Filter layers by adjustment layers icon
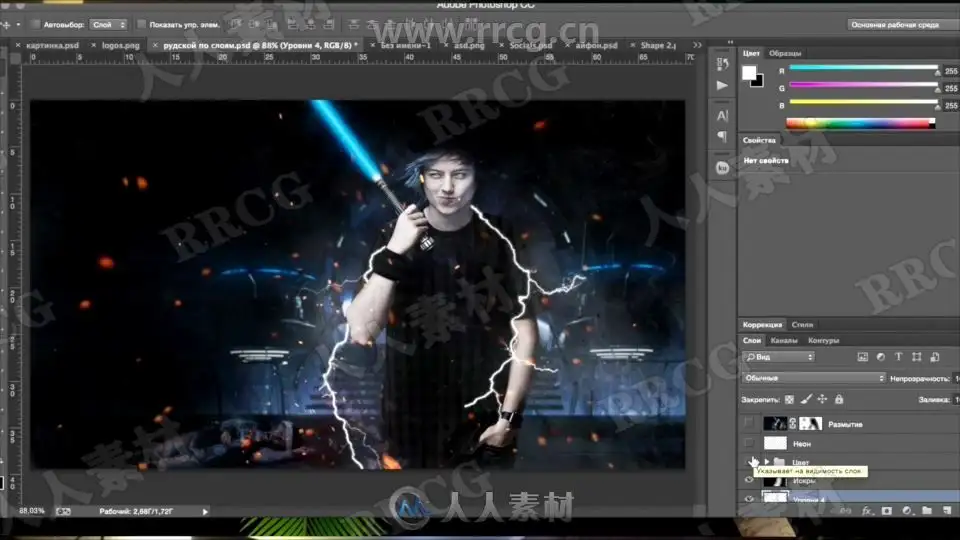Viewport: 960px width, 540px height. pyautogui.click(x=880, y=357)
